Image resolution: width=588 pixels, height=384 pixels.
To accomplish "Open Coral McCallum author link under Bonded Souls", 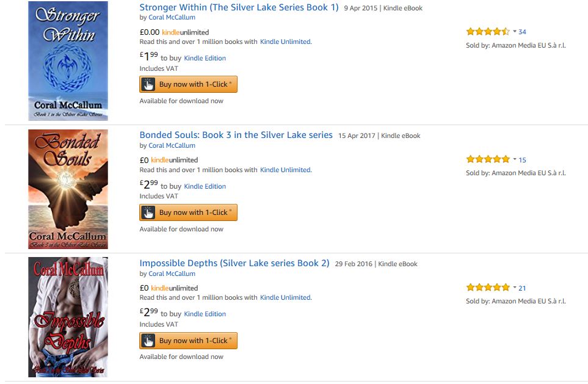I will coord(172,146).
